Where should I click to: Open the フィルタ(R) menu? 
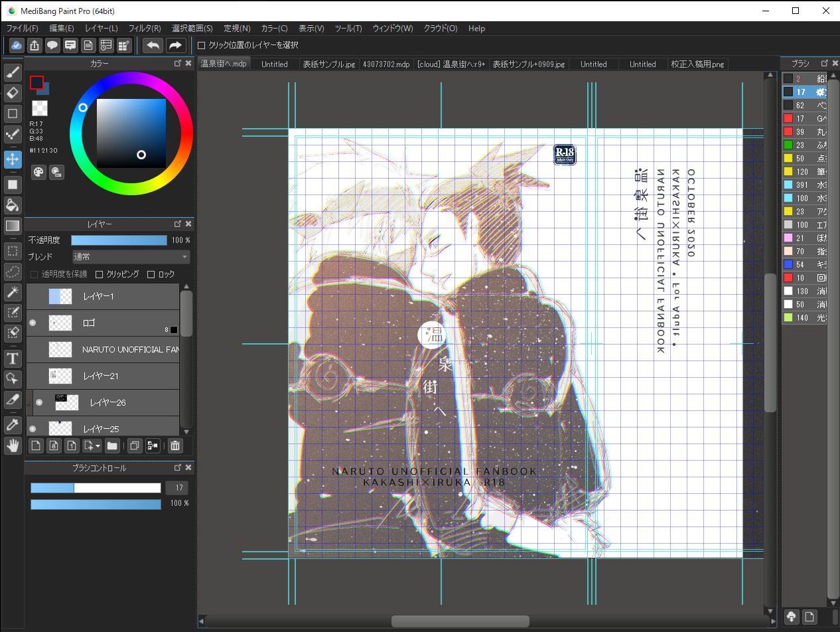pyautogui.click(x=144, y=29)
